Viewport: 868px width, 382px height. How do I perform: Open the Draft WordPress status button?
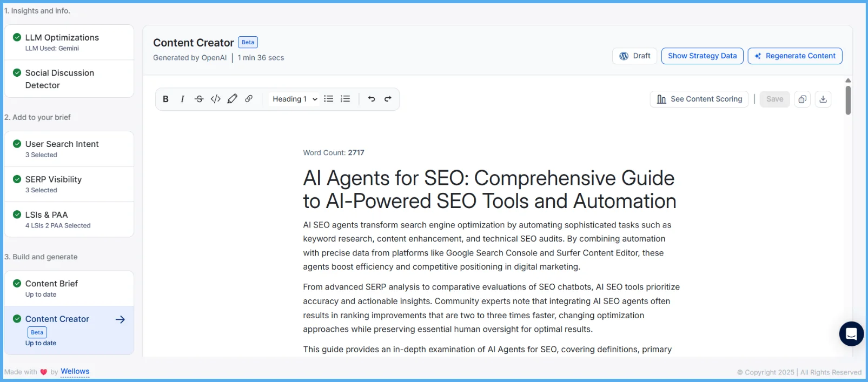tap(635, 56)
